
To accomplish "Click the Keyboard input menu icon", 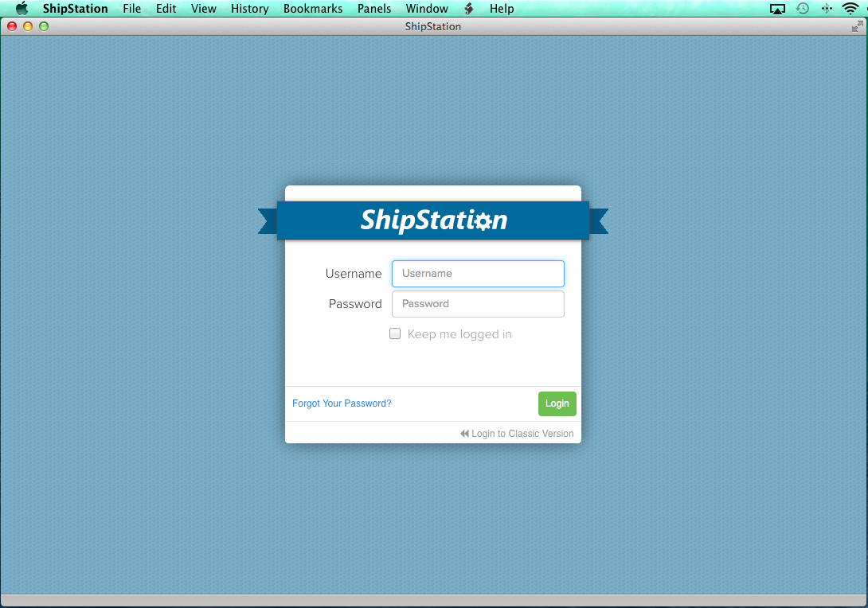I will [826, 9].
